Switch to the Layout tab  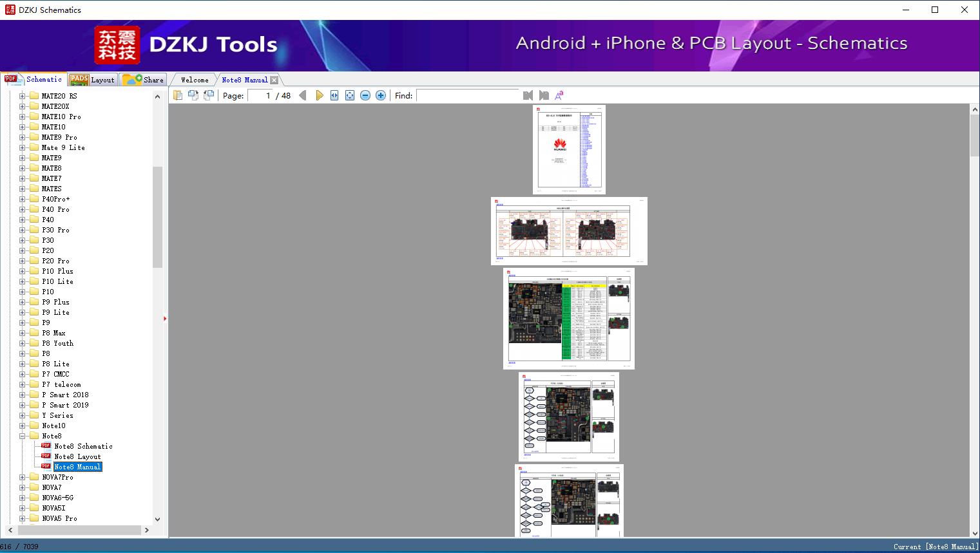[92, 80]
